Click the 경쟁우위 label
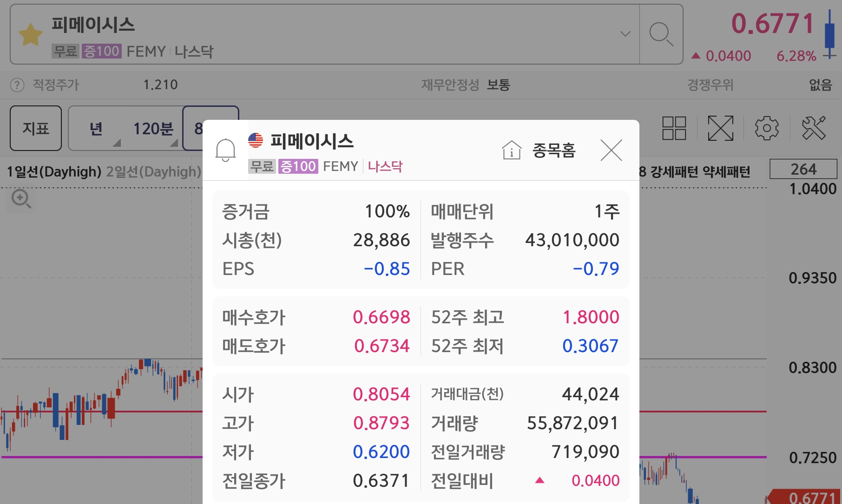842x504 pixels. (x=710, y=85)
